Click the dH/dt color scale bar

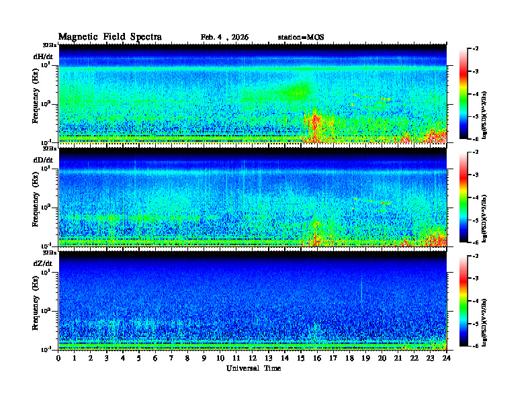click(463, 94)
